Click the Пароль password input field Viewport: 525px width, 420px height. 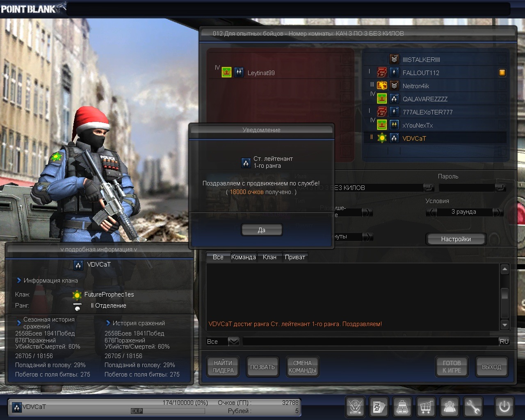tap(467, 188)
